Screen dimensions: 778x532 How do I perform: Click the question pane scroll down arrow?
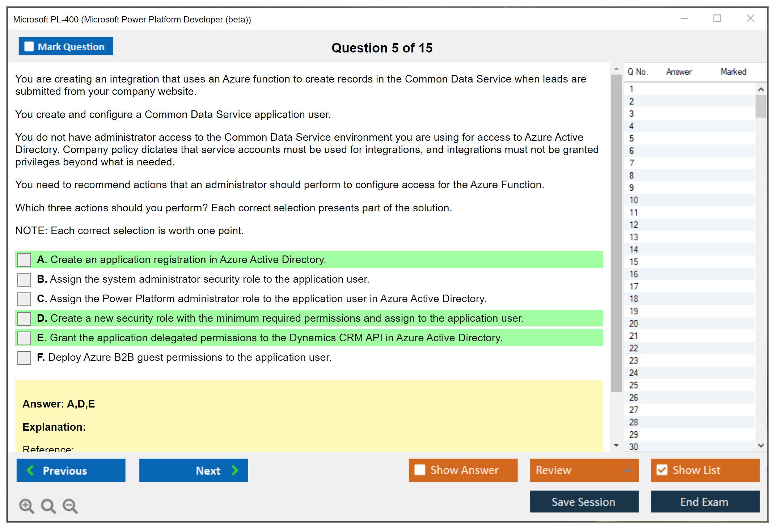(x=616, y=445)
